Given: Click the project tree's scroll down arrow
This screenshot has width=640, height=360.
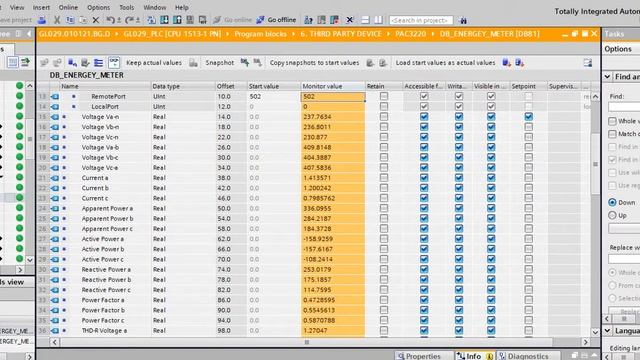Looking at the screenshot, I should point(30,260).
